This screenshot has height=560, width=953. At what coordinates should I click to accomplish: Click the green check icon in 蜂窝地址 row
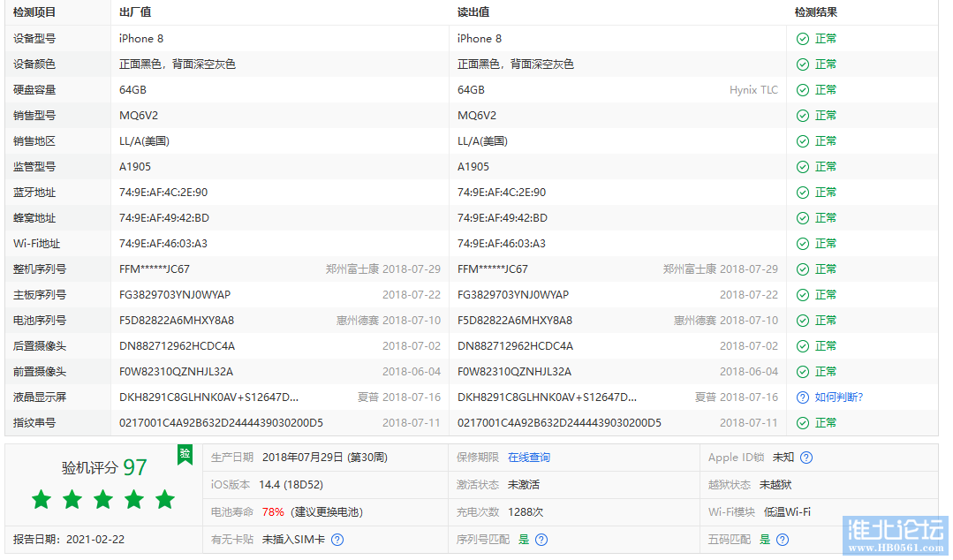tap(802, 218)
